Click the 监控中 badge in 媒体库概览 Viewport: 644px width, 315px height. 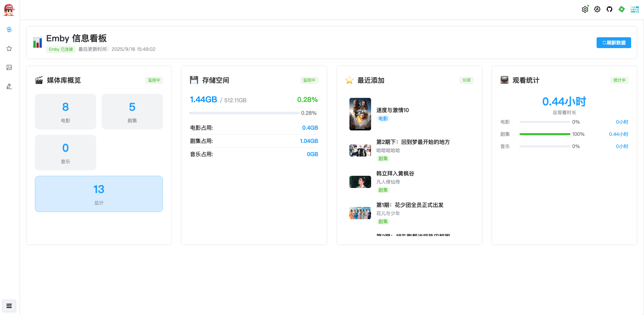pyautogui.click(x=154, y=80)
